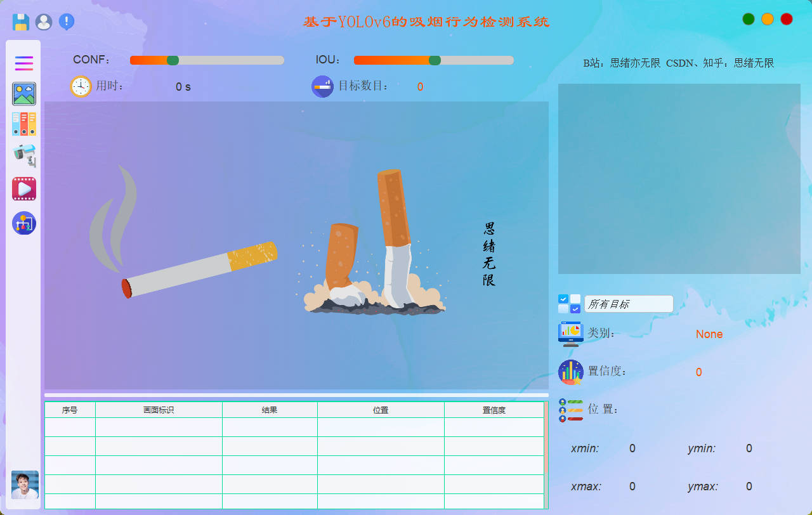812x515 pixels.
Task: Click the green window button
Action: (x=749, y=19)
